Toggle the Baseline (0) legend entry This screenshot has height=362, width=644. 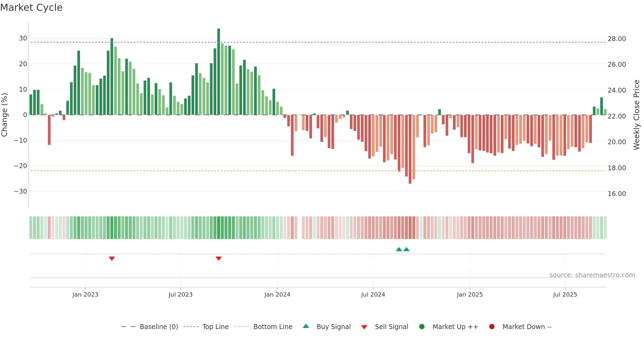pos(149,327)
